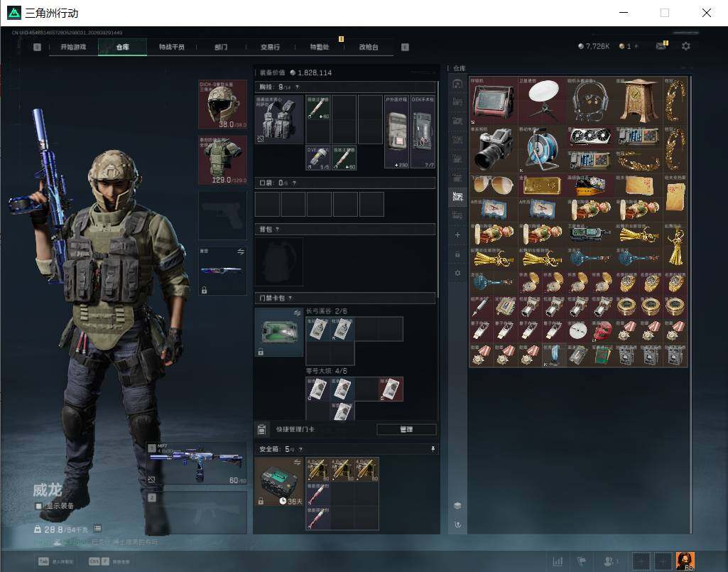Toggle the pin icon on the 安全箱 header

point(433,449)
